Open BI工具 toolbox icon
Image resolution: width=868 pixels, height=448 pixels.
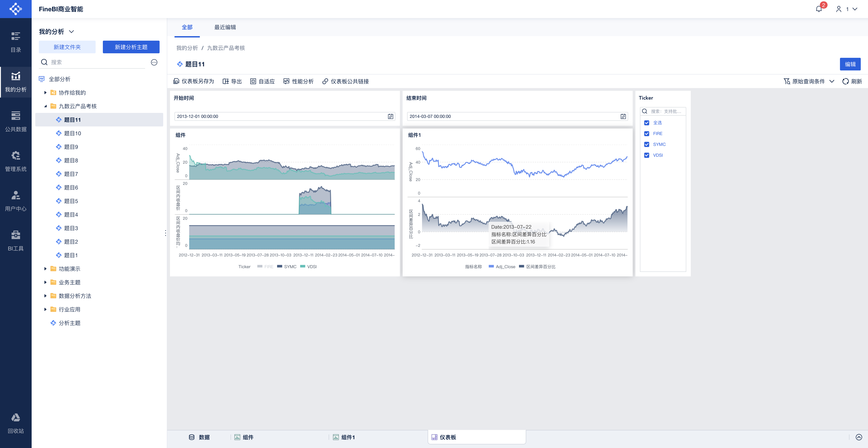[x=16, y=235]
